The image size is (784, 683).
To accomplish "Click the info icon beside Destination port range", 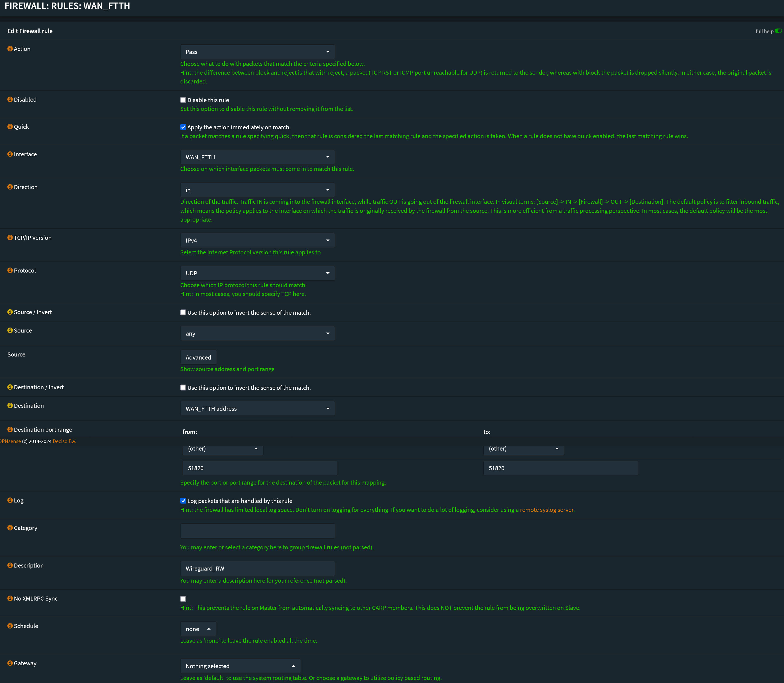I will pyautogui.click(x=10, y=430).
